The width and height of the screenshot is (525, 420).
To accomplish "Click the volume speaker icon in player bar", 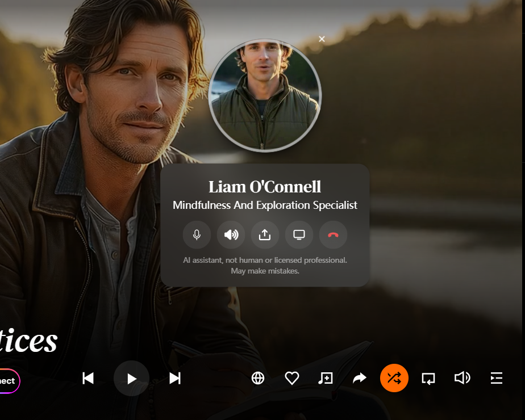I will coord(462,378).
